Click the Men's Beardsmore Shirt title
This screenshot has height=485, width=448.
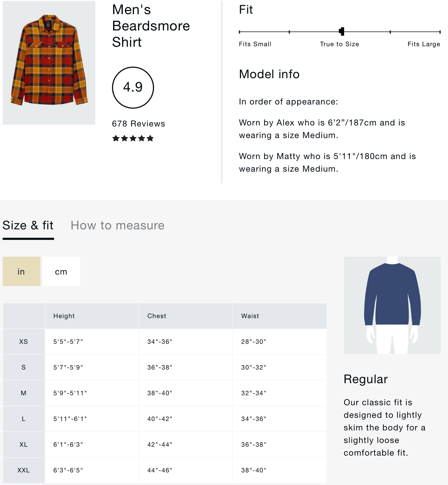(151, 26)
